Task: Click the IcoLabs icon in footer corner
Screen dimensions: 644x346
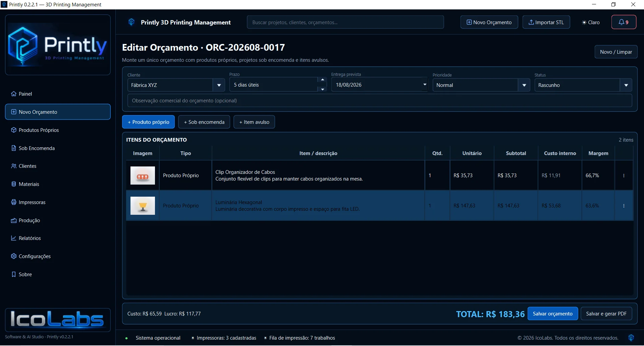Action: (x=631, y=338)
